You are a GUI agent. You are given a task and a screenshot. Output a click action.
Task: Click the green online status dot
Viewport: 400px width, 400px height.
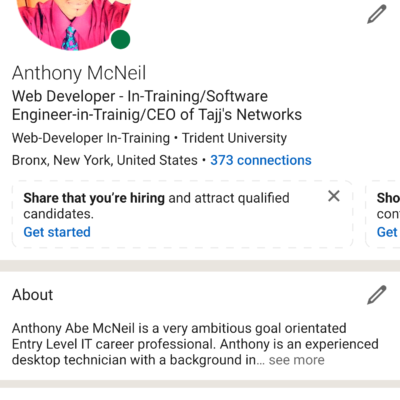[x=120, y=39]
